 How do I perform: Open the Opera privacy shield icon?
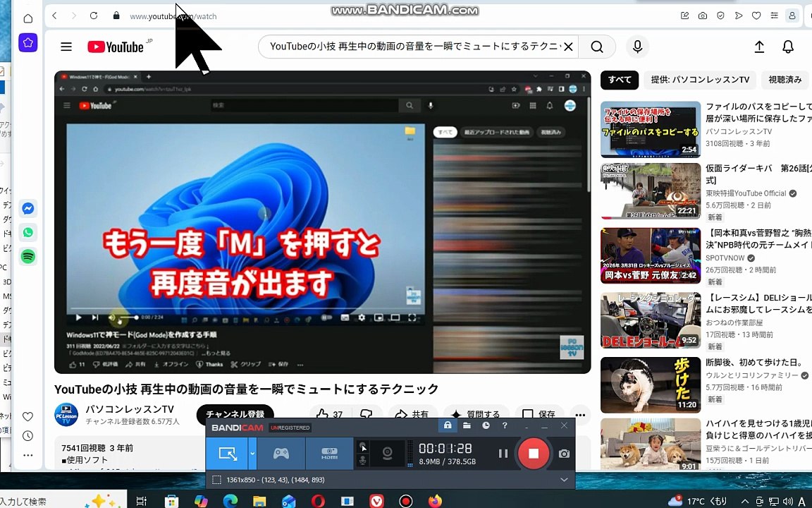pyautogui.click(x=720, y=16)
